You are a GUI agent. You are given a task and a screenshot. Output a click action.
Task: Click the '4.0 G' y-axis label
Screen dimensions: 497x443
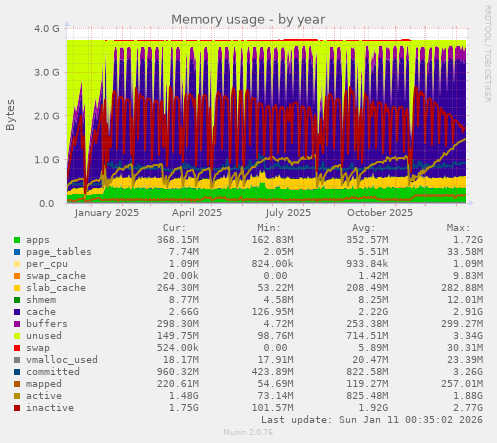pos(47,29)
